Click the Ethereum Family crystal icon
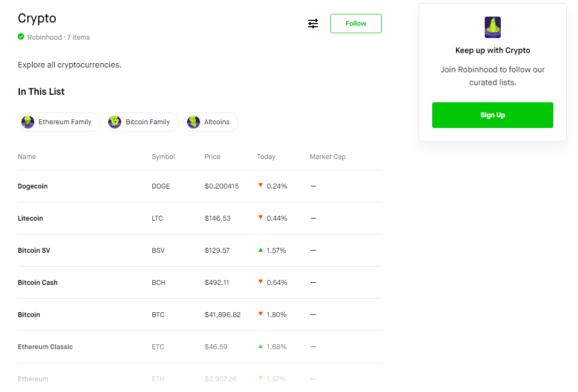Viewport: 578px width, 392px height. [28, 122]
